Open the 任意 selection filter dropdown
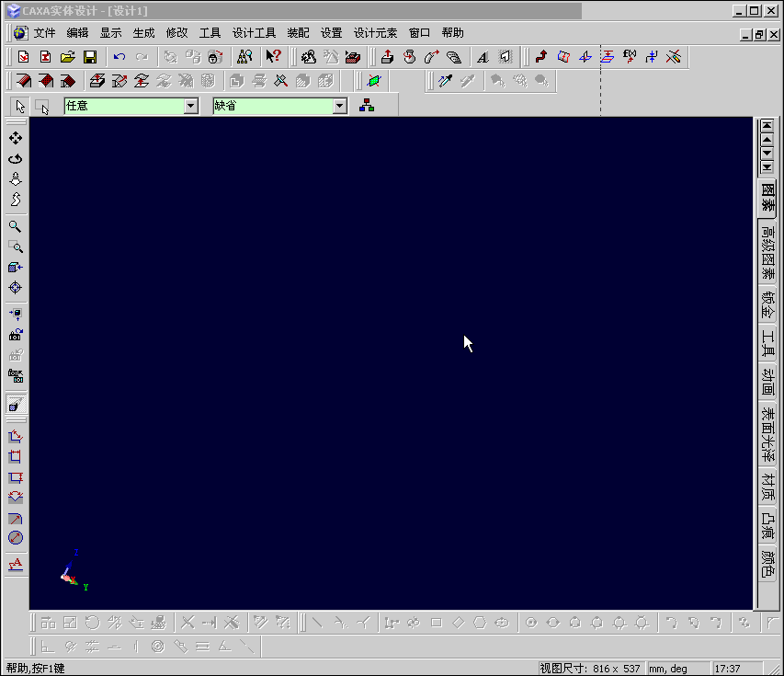Image resolution: width=784 pixels, height=676 pixels. coord(191,106)
